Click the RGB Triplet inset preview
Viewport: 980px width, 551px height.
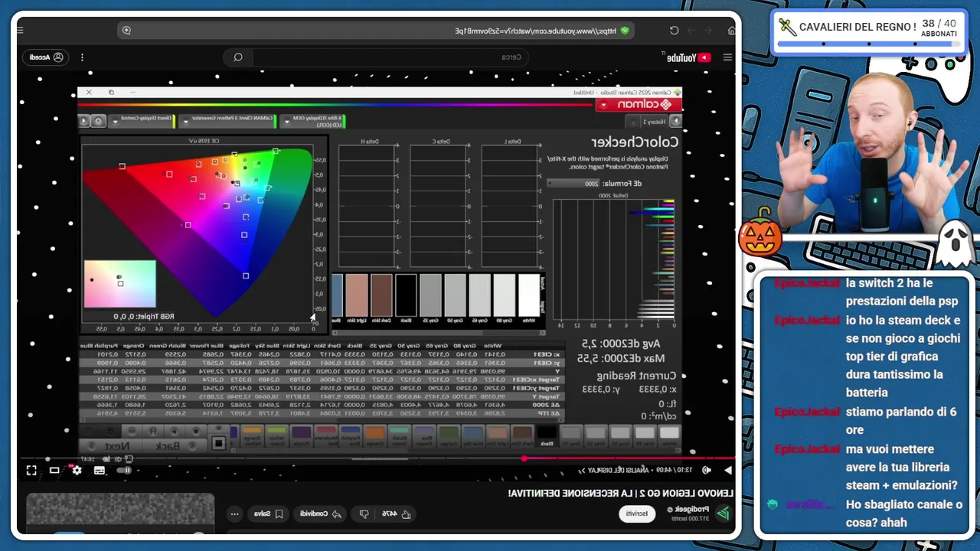coord(120,284)
